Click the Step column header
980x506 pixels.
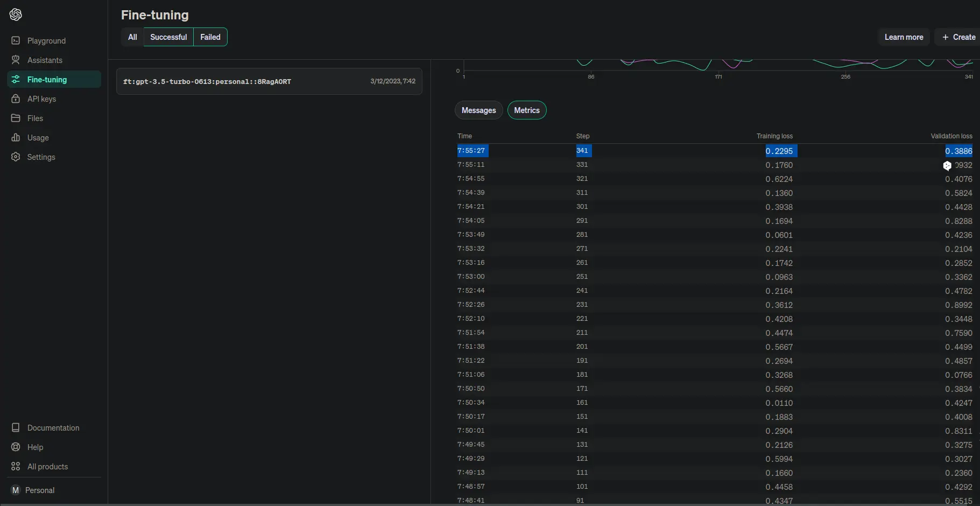pyautogui.click(x=583, y=136)
